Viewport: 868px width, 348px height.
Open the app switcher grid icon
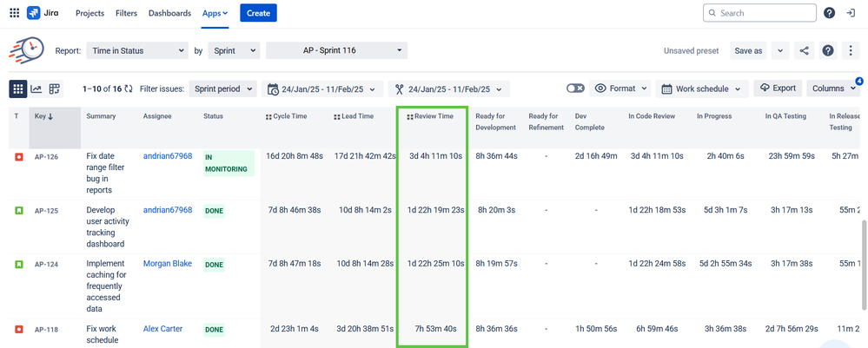coord(15,13)
